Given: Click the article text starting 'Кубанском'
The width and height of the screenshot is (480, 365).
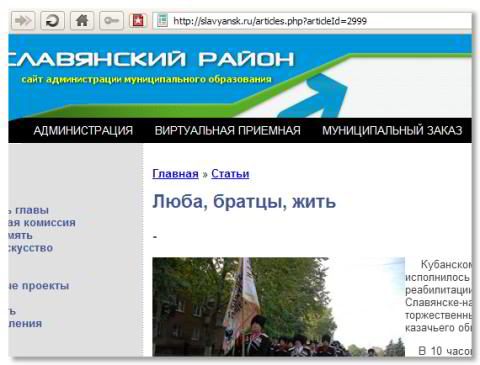Looking at the screenshot, I should point(438,296).
